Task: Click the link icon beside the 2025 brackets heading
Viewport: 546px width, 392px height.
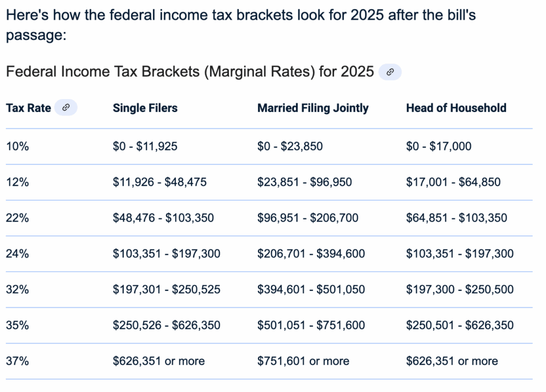Action: [390, 72]
